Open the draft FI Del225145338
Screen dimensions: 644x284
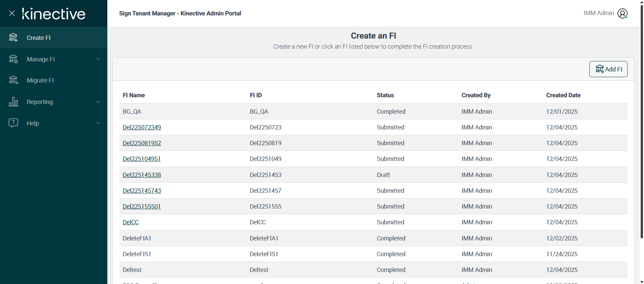coord(142,175)
